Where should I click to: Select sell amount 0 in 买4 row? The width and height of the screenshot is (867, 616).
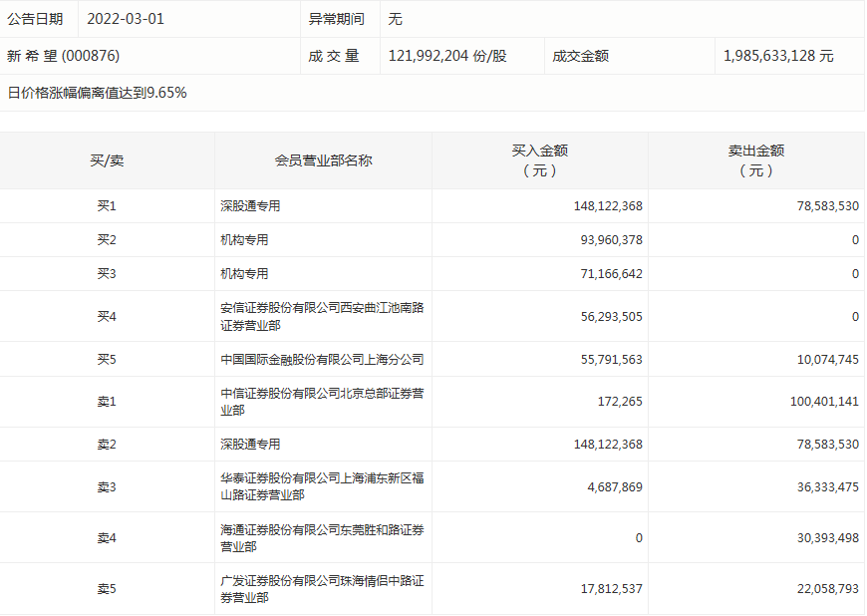[x=855, y=317]
